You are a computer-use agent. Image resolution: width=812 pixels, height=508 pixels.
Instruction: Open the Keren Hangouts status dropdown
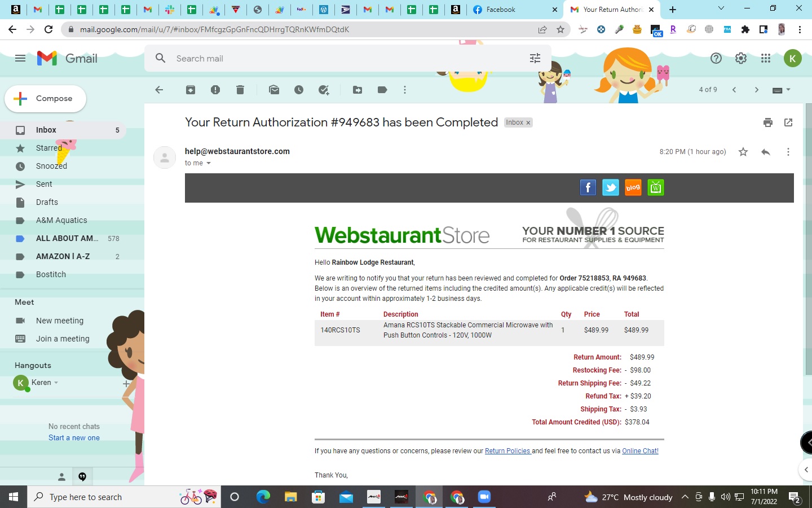coord(56,383)
